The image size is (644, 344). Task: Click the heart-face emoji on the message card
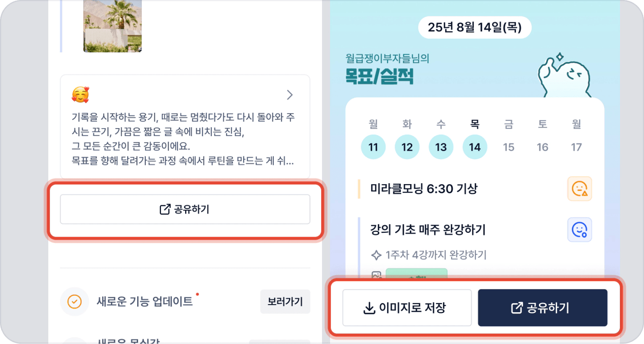[80, 95]
